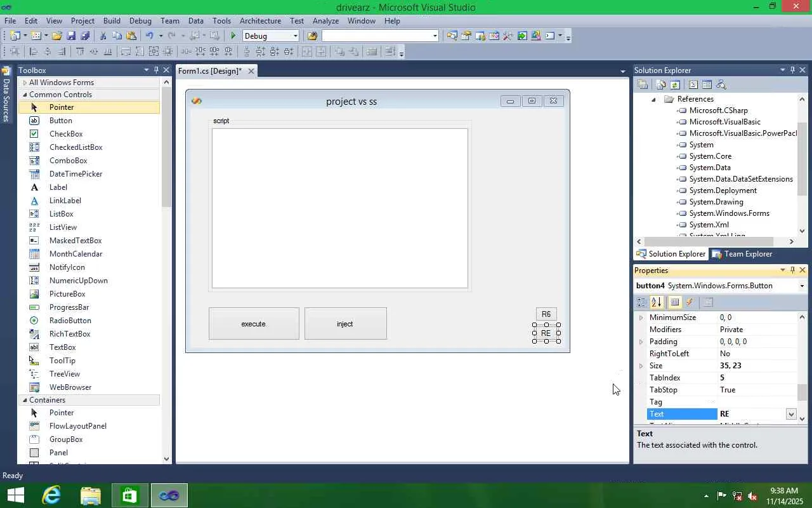The height and width of the screenshot is (508, 812).
Task: Open the Build menu
Action: [x=112, y=21]
